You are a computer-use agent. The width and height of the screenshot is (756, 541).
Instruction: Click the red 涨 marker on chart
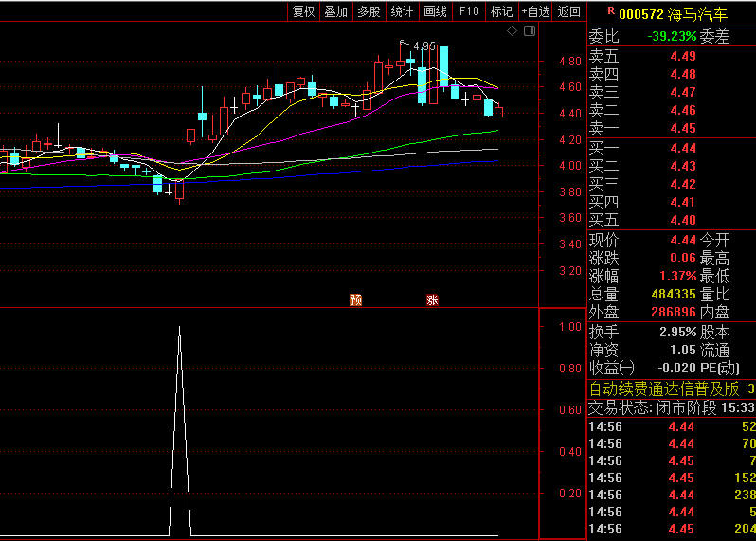[432, 300]
